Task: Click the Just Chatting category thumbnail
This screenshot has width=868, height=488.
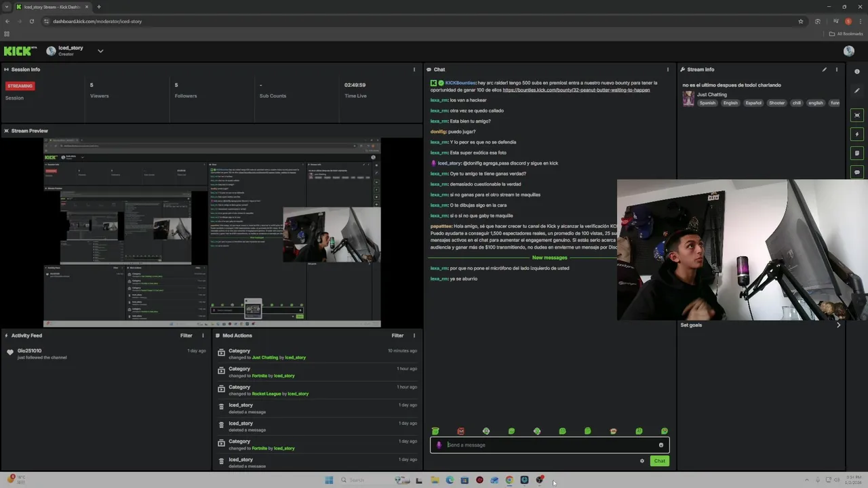Action: pos(688,99)
